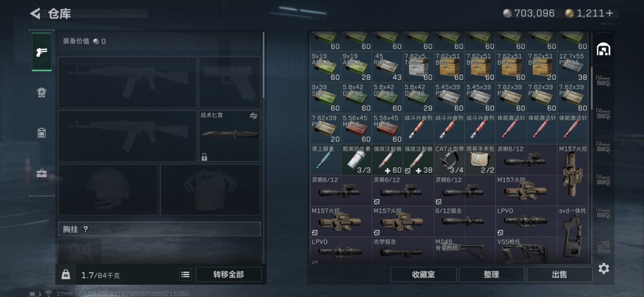Click 整理 to sort the warehouse
644x297 pixels.
pyautogui.click(x=491, y=275)
